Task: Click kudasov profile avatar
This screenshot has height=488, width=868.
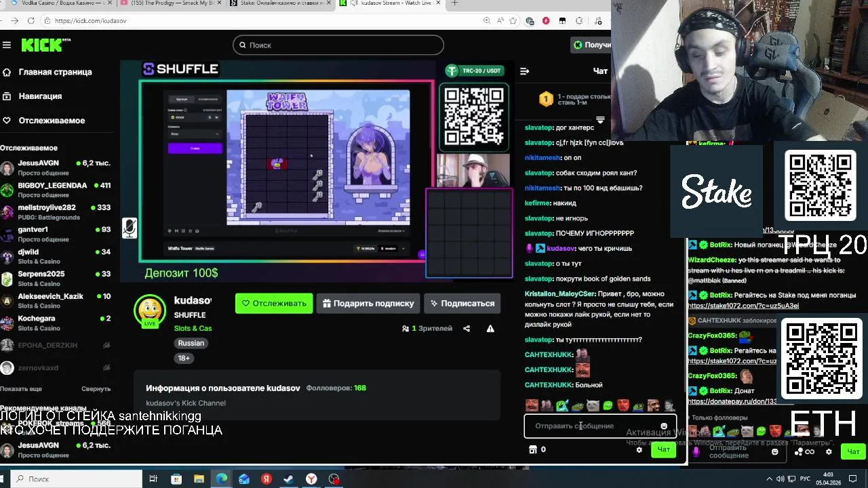Action: [x=150, y=310]
